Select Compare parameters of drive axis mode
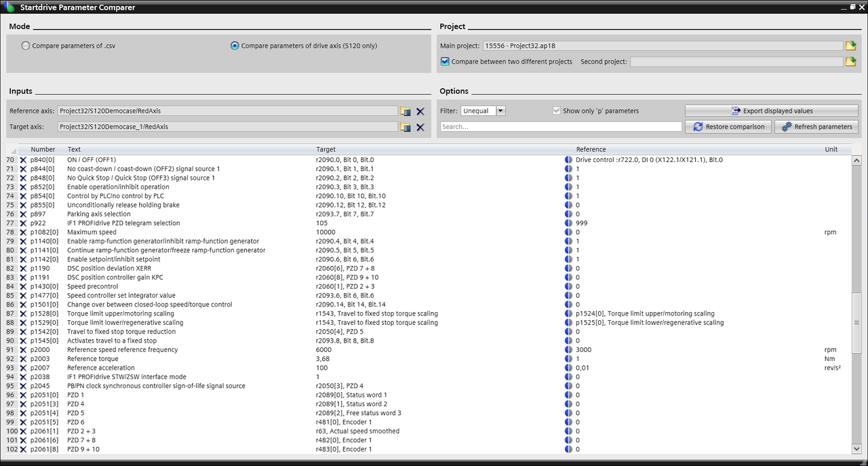 [x=235, y=46]
